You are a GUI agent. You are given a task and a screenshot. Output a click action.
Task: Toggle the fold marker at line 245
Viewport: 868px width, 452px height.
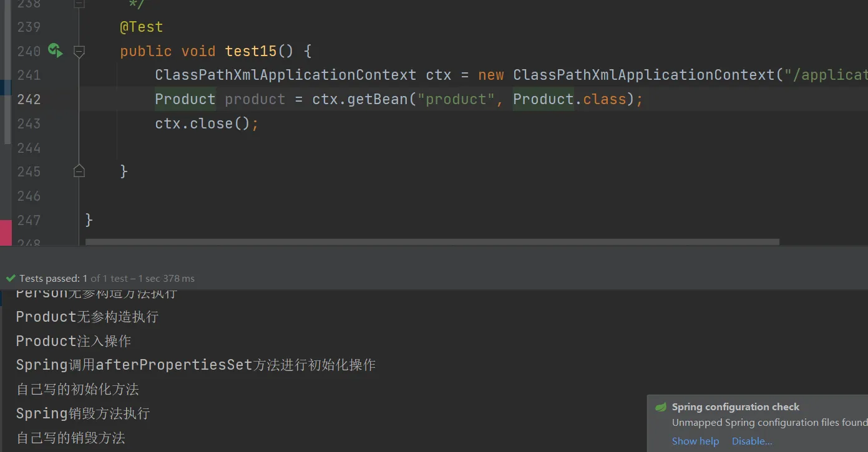[79, 170]
